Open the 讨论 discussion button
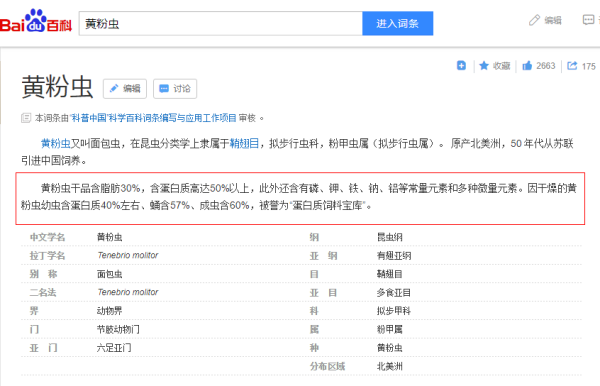This screenshot has width=600, height=386. [x=175, y=89]
